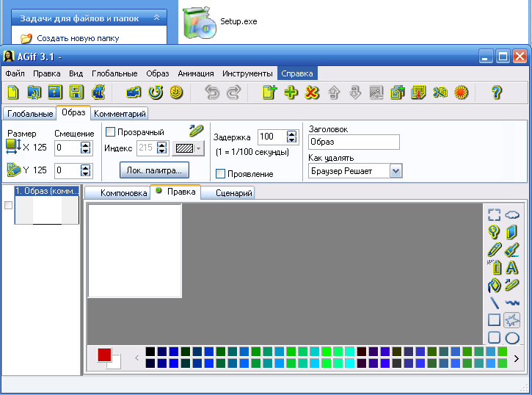This screenshot has width=532, height=395.
Task: Click the Задержка spinner arrows
Action: tap(291, 137)
